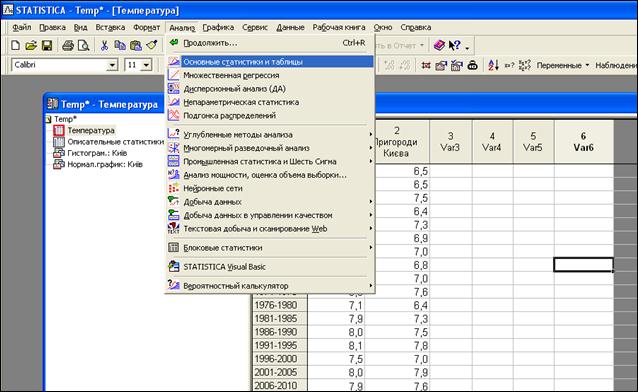Image resolution: width=638 pixels, height=392 pixels.
Task: Click the red spreadsheet icon beside Температура
Action: point(59,130)
